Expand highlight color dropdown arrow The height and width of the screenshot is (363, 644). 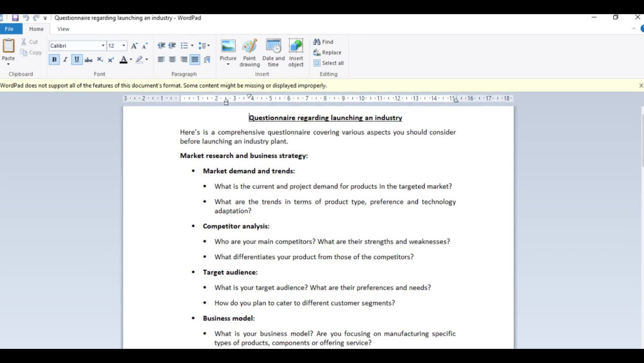coord(147,59)
